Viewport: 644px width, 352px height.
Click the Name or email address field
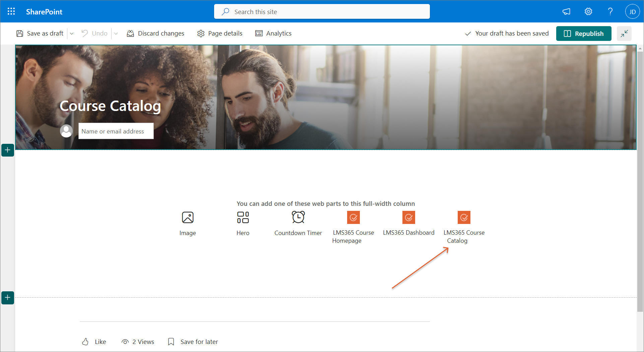tap(116, 131)
